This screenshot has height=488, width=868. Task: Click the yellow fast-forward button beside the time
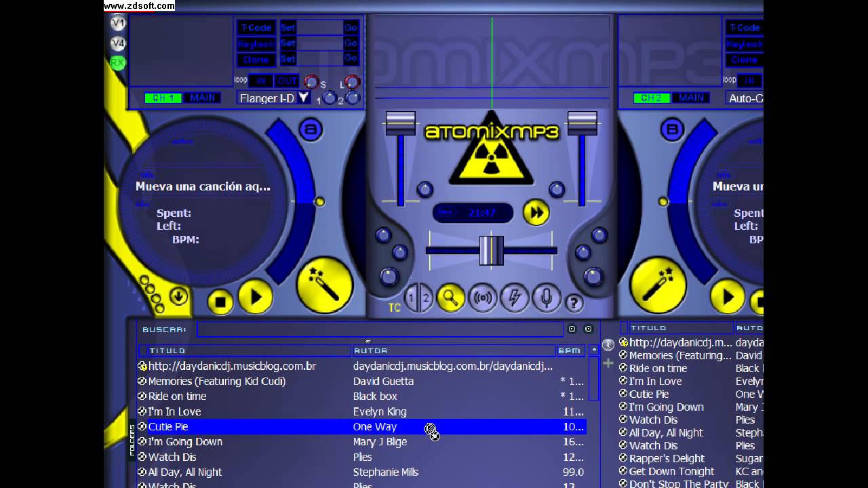[536, 213]
